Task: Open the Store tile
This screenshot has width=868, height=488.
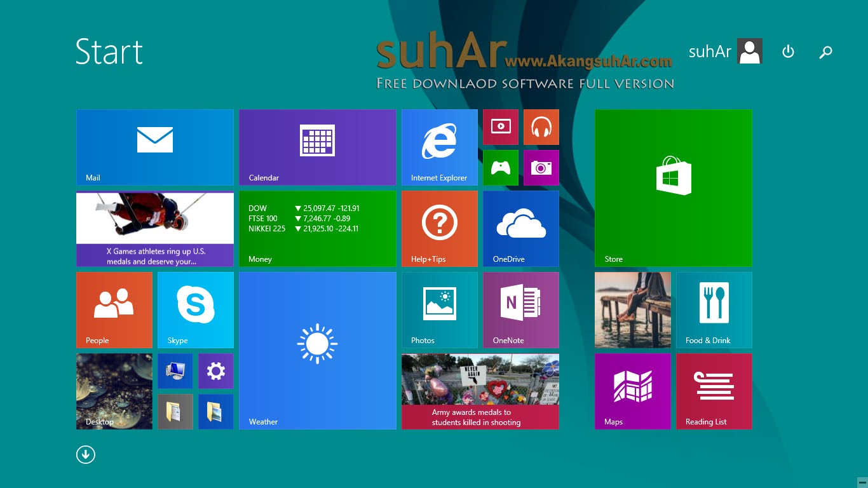Action: tap(674, 188)
